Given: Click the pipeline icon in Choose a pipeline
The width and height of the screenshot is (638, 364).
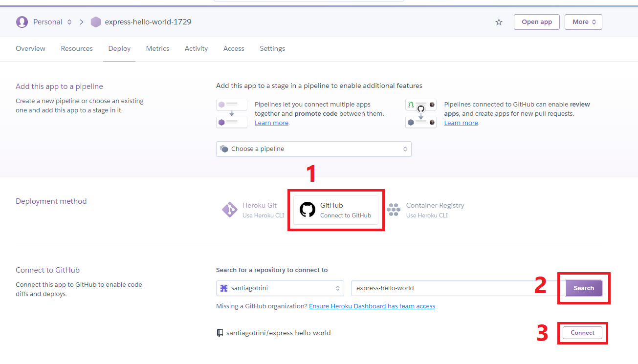Looking at the screenshot, I should (224, 149).
